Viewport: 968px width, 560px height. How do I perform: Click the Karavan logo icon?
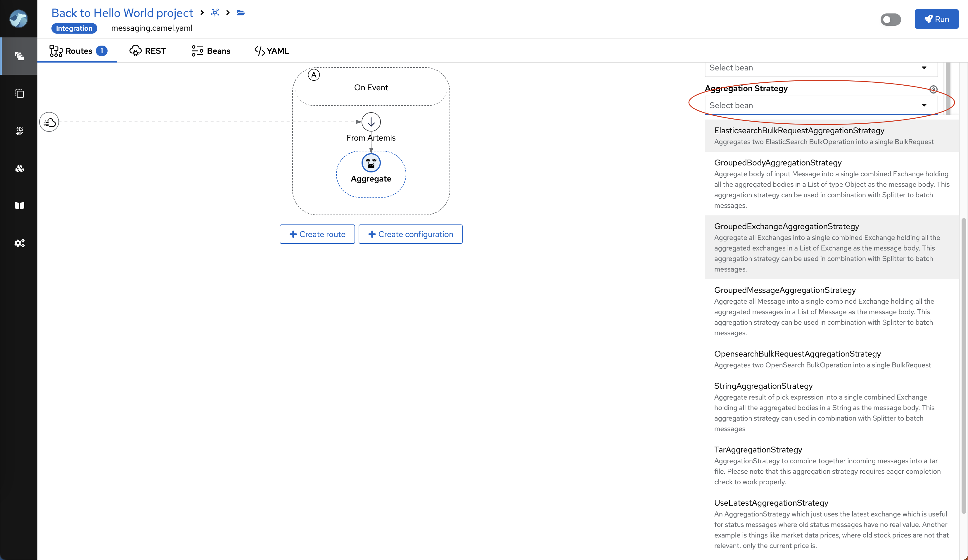click(18, 18)
